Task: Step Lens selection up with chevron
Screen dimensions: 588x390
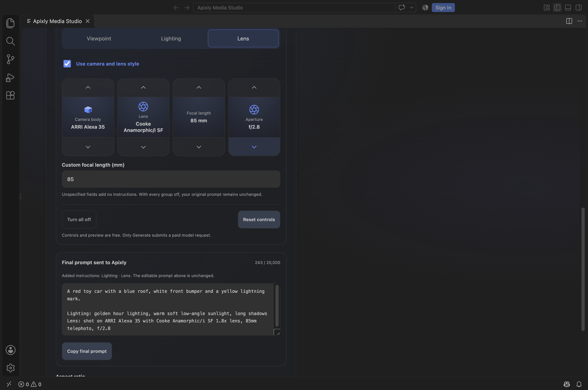Action: (x=144, y=88)
